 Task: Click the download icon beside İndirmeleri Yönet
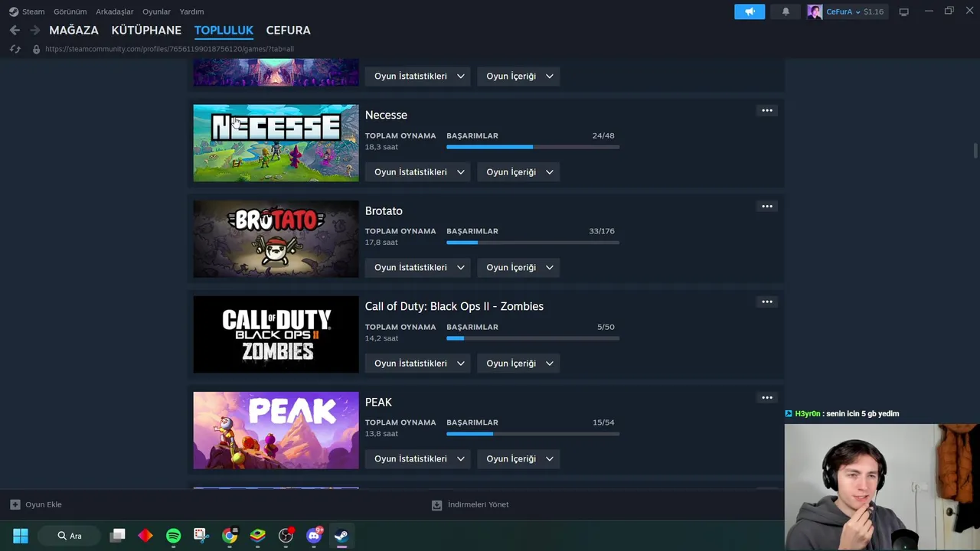click(436, 505)
